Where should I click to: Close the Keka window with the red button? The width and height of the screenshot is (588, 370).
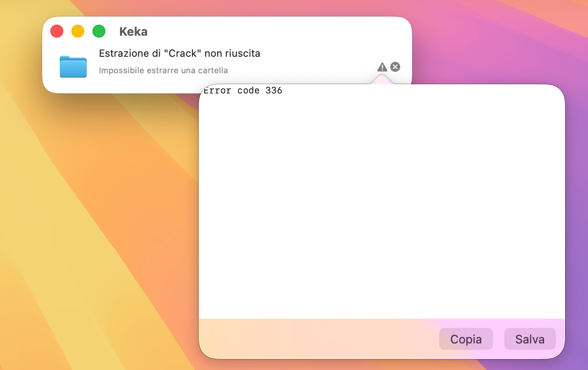click(57, 31)
